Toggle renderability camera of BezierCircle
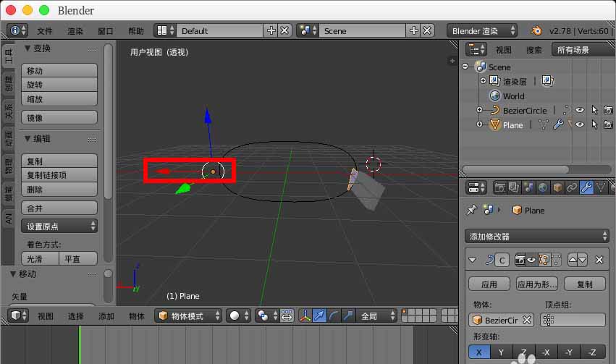616x364 pixels. pyautogui.click(x=608, y=110)
